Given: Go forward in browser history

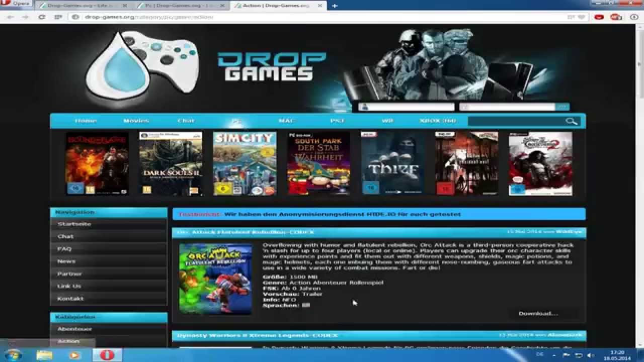Looking at the screenshot, I should click(25, 17).
